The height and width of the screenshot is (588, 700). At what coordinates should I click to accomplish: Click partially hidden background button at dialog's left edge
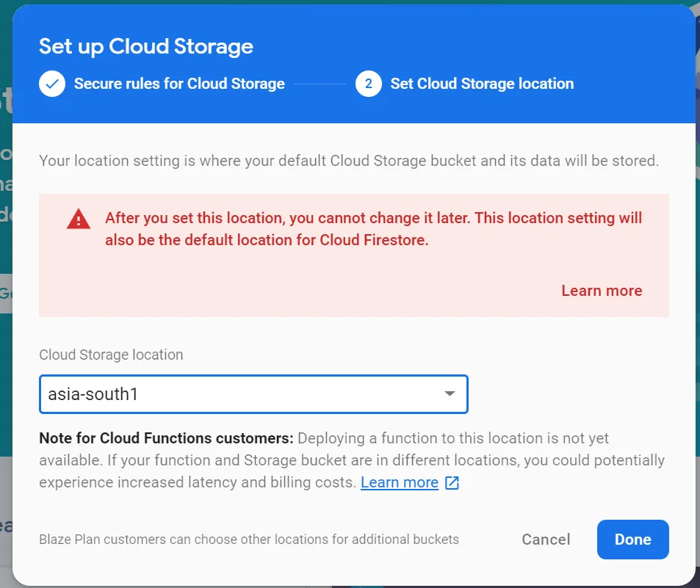click(6, 294)
